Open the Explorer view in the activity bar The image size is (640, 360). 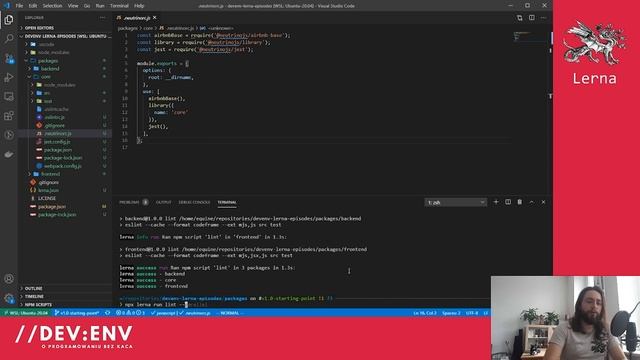(x=9, y=20)
